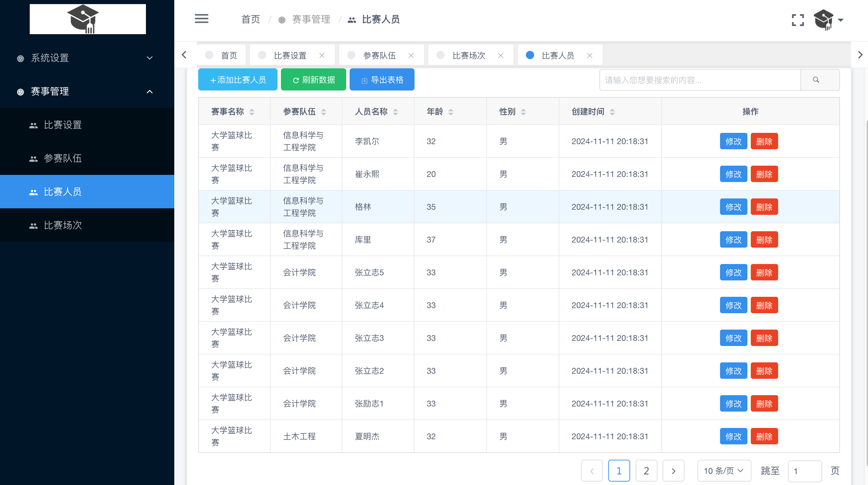Click the search magnifier icon button
The height and width of the screenshot is (485, 868).
[x=816, y=80]
